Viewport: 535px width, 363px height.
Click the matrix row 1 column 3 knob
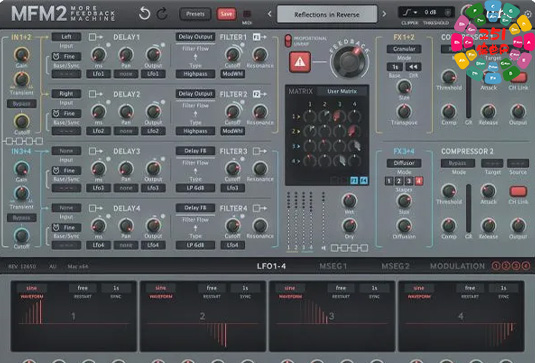tap(339, 116)
